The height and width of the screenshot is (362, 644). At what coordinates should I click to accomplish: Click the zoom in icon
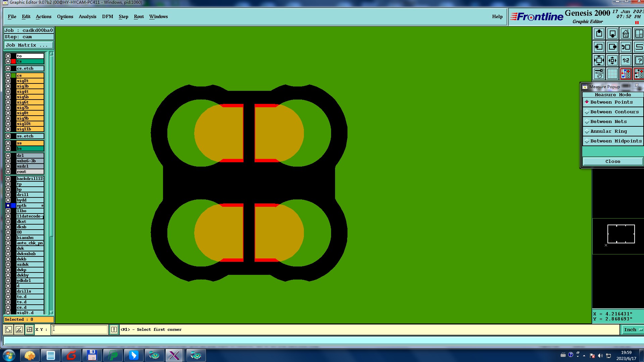(x=599, y=61)
